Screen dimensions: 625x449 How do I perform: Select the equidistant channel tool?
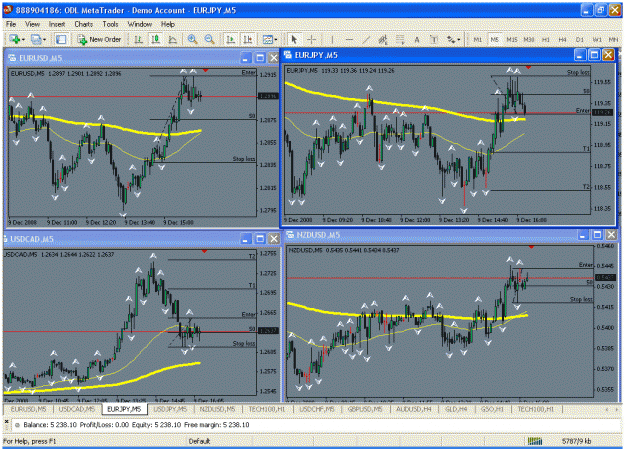tap(383, 39)
